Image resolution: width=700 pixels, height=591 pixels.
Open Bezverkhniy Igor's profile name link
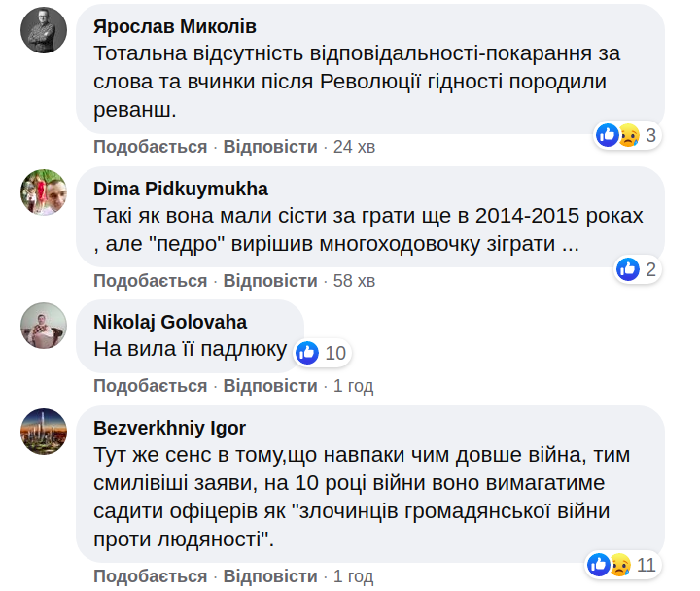[169, 428]
